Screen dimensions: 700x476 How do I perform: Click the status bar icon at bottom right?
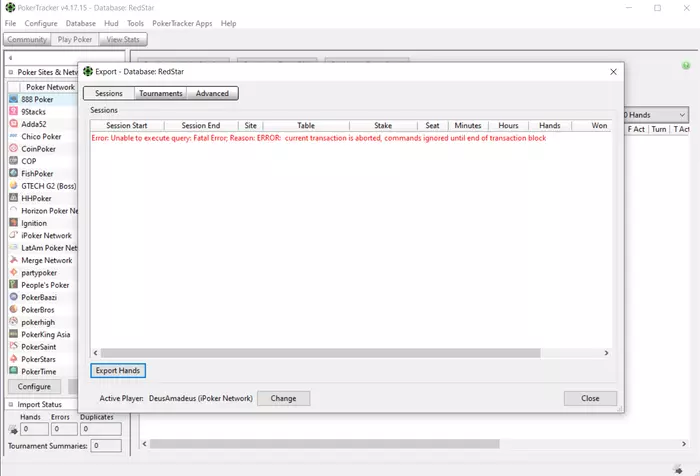[678, 470]
